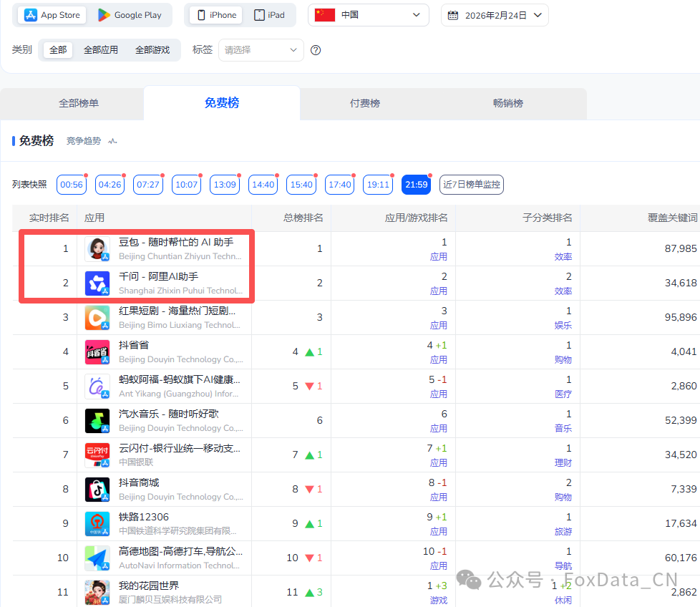700x607 pixels.
Task: Select the App Store platform
Action: [52, 15]
